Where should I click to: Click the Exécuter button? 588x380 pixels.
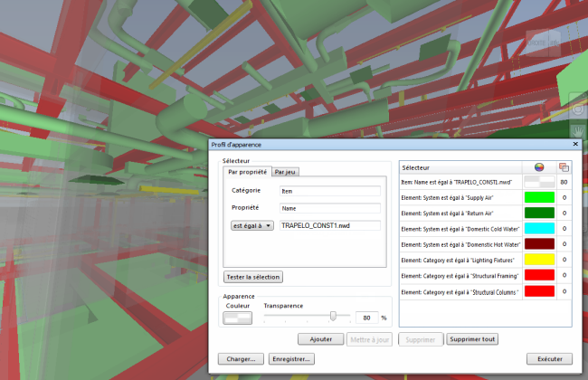[x=549, y=359]
